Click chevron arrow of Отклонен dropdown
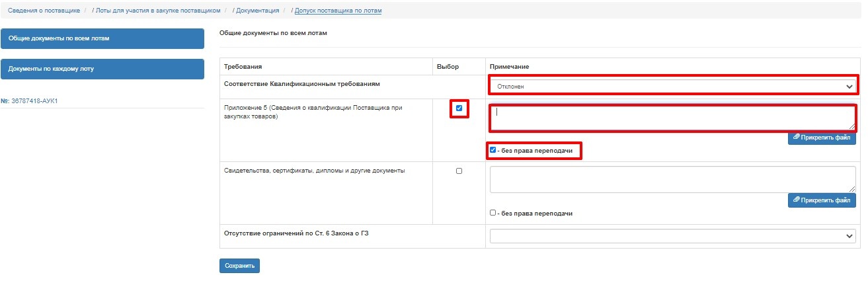Viewport: 868px width, 283px height. tap(849, 86)
